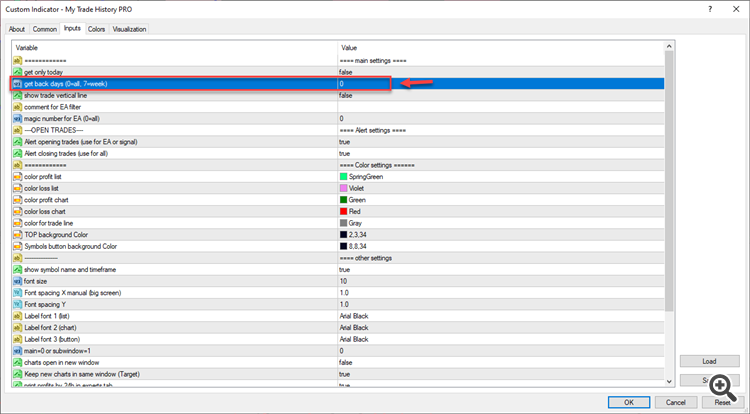The height and width of the screenshot is (414, 750).
Task: Click the 2,3,34 color value
Action: (358, 235)
